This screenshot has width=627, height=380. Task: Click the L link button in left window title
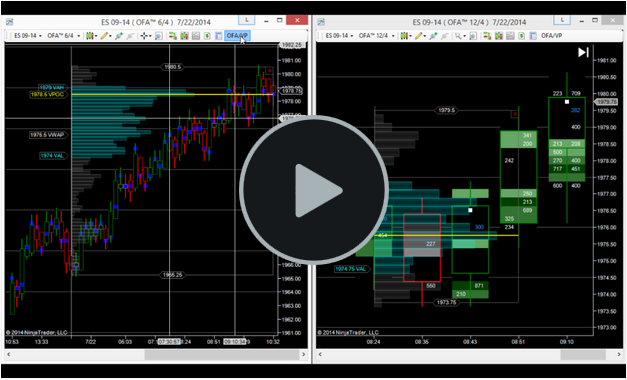click(247, 20)
